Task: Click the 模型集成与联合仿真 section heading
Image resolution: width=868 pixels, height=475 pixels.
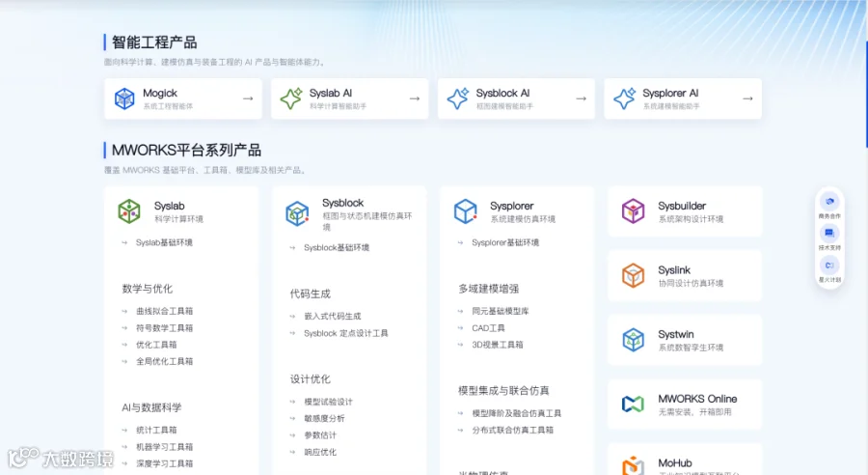Action: coord(503,390)
